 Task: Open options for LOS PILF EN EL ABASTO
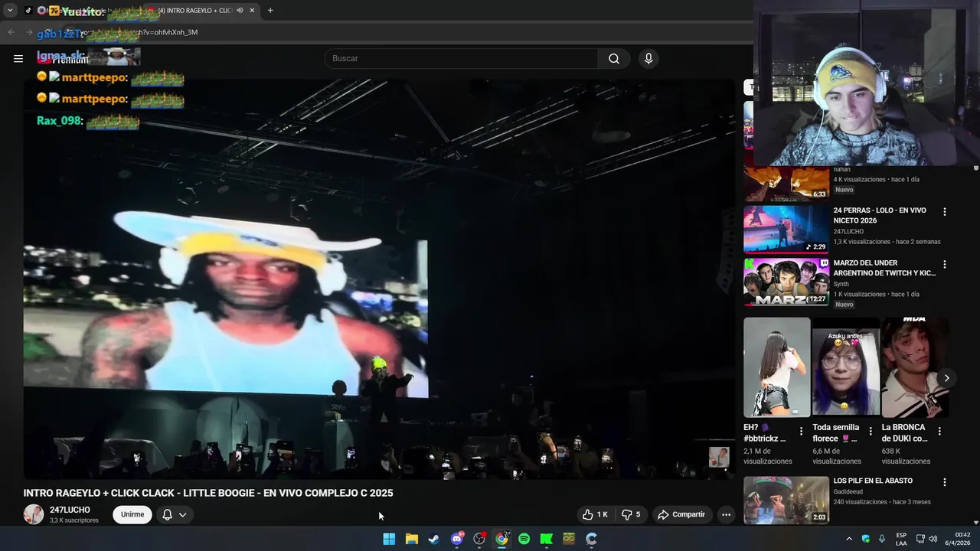tap(944, 482)
